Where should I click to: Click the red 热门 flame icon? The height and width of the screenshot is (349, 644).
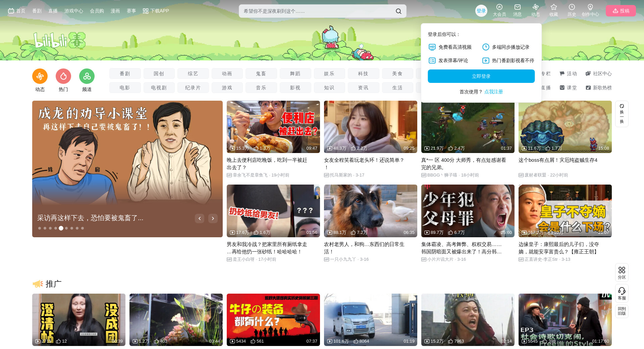click(63, 77)
